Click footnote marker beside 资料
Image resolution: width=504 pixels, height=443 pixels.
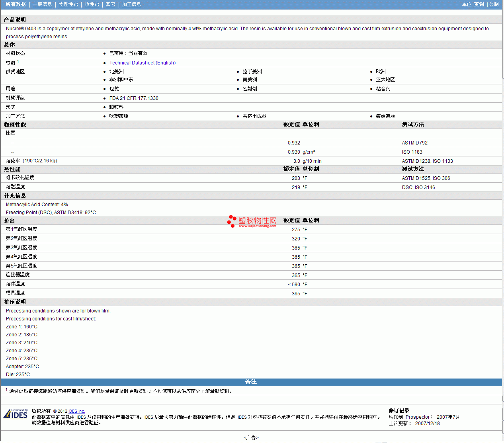(x=18, y=62)
